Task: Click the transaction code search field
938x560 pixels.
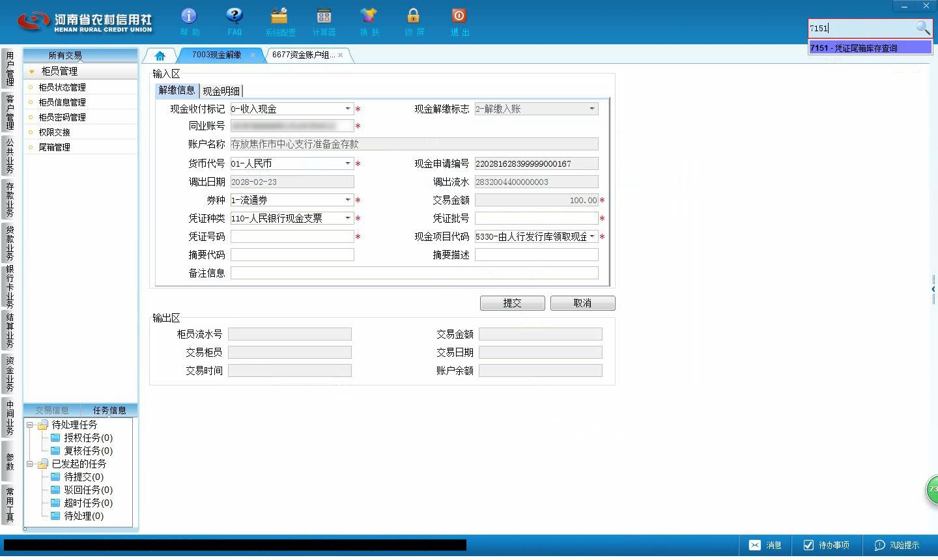Action: pyautogui.click(x=862, y=28)
